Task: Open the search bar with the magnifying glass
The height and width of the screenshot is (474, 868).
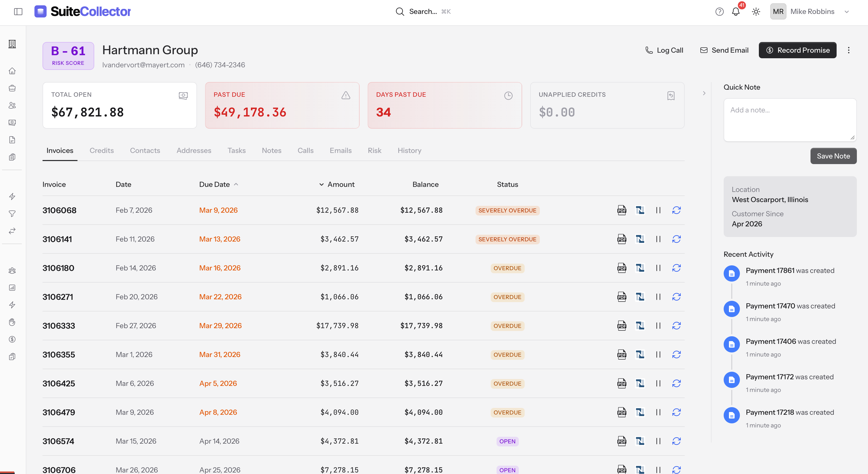Action: [400, 11]
